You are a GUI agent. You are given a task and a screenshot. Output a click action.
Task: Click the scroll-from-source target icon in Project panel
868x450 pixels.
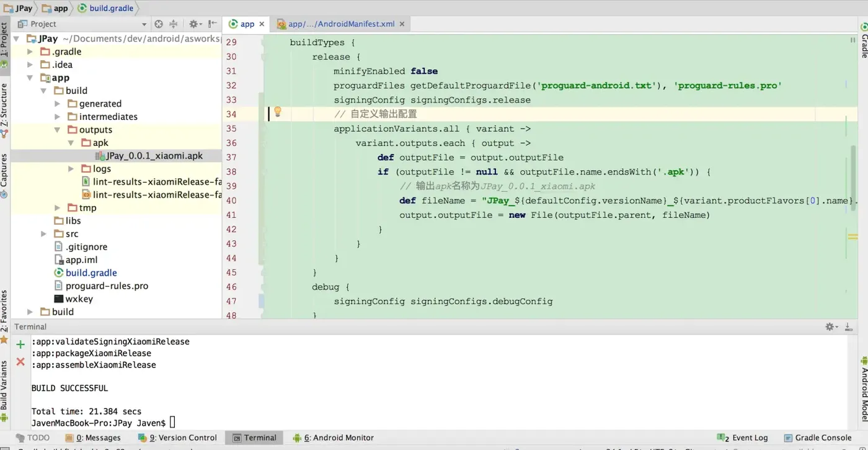pos(159,24)
